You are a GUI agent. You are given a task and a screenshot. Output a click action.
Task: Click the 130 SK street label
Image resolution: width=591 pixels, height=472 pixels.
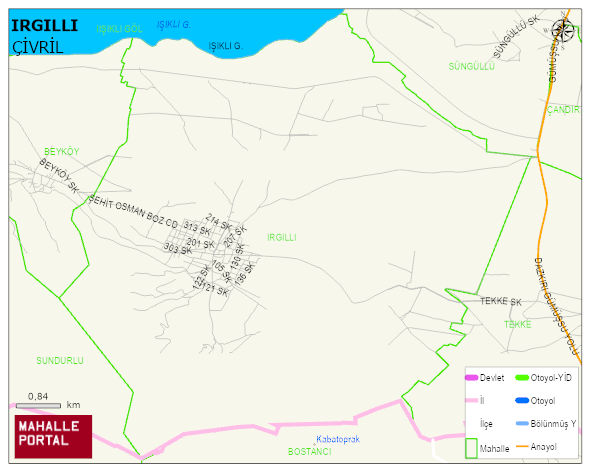237,257
